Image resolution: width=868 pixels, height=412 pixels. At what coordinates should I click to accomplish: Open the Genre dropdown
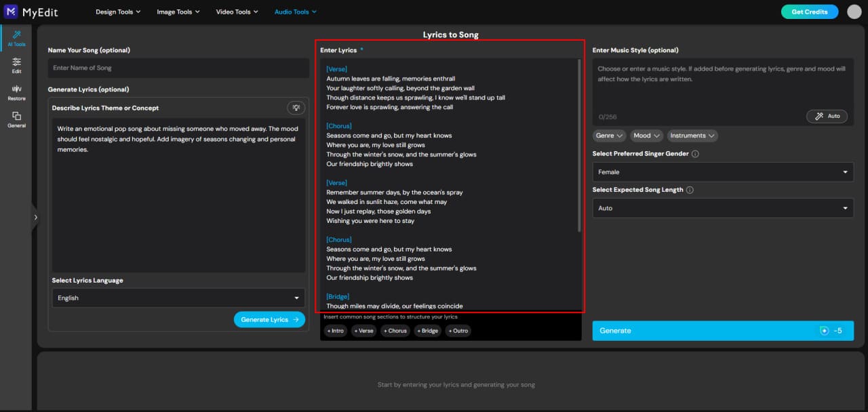tap(608, 136)
